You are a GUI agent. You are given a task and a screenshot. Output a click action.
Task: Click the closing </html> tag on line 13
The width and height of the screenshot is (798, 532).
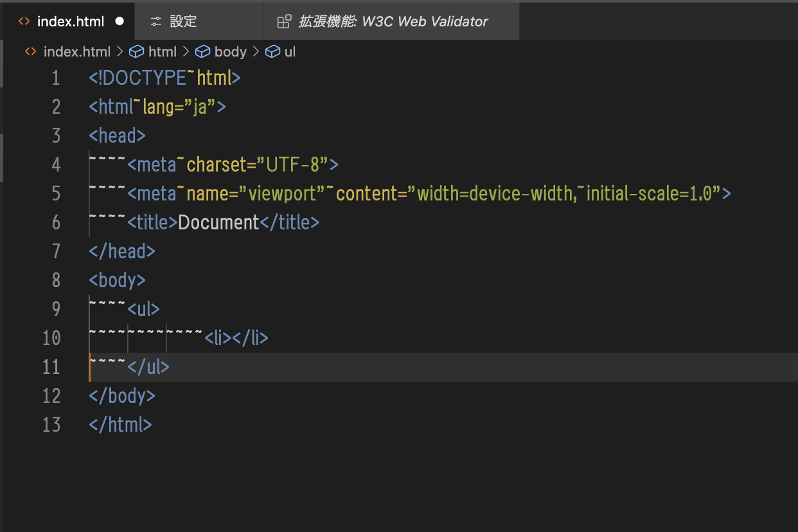coord(121,425)
